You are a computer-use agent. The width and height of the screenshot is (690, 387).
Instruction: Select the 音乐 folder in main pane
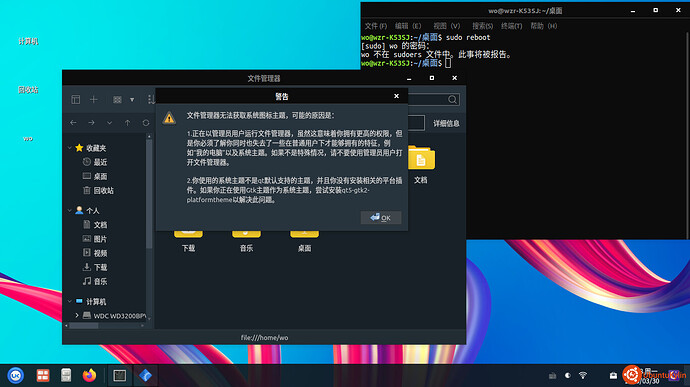[246, 240]
